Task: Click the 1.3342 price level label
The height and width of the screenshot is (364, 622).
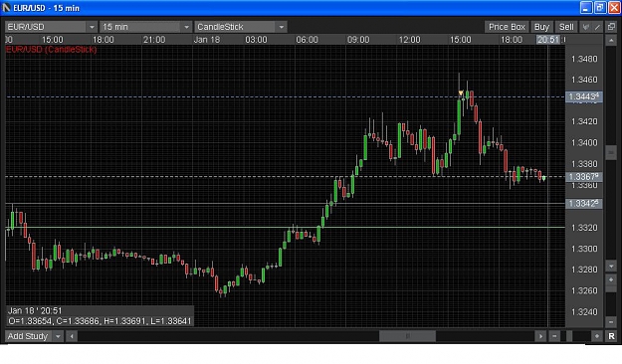Action: pos(583,204)
